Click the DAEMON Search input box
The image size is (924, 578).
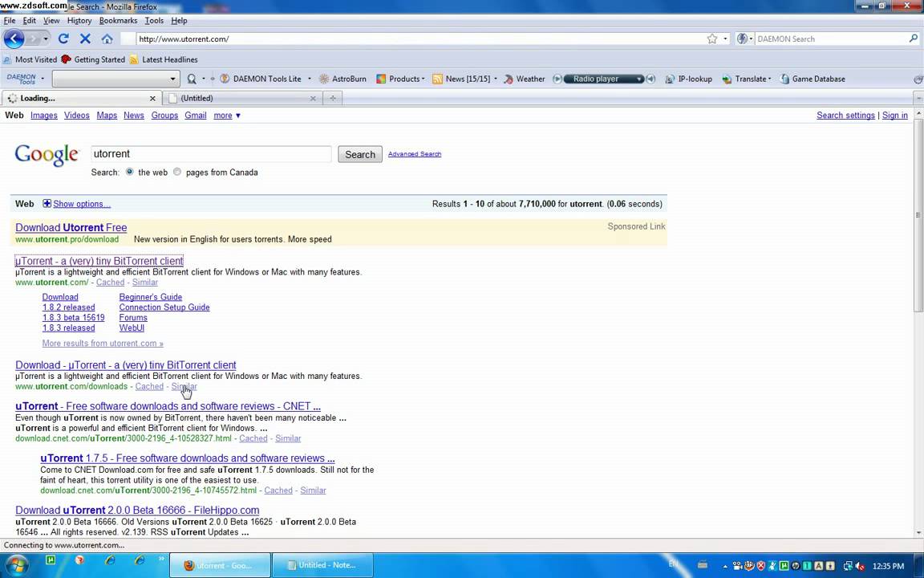pyautogui.click(x=831, y=39)
